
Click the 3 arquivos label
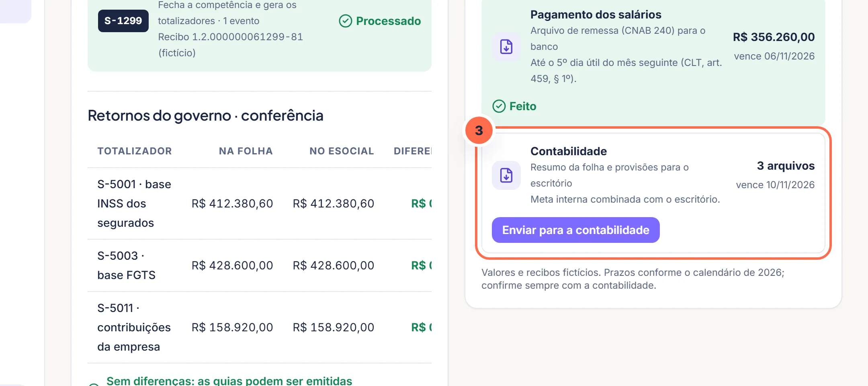(x=786, y=166)
